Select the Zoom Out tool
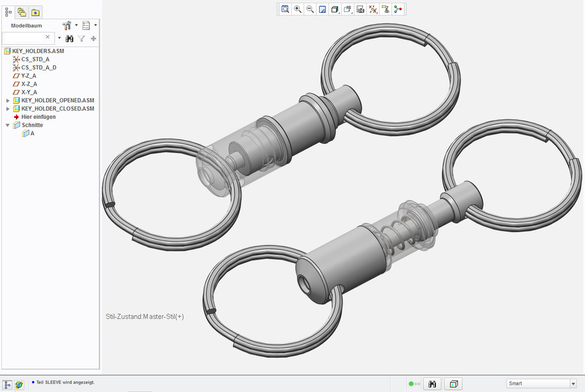The image size is (585, 392). click(x=310, y=9)
